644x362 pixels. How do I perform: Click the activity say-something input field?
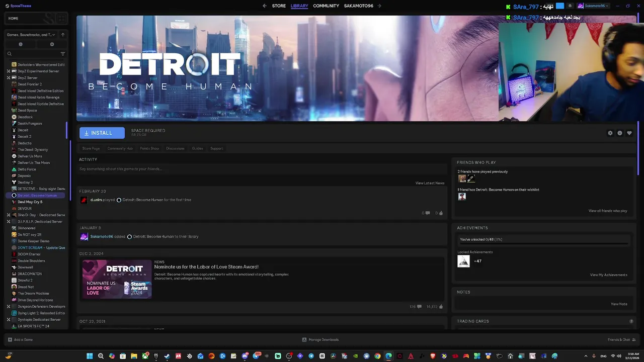point(262,169)
